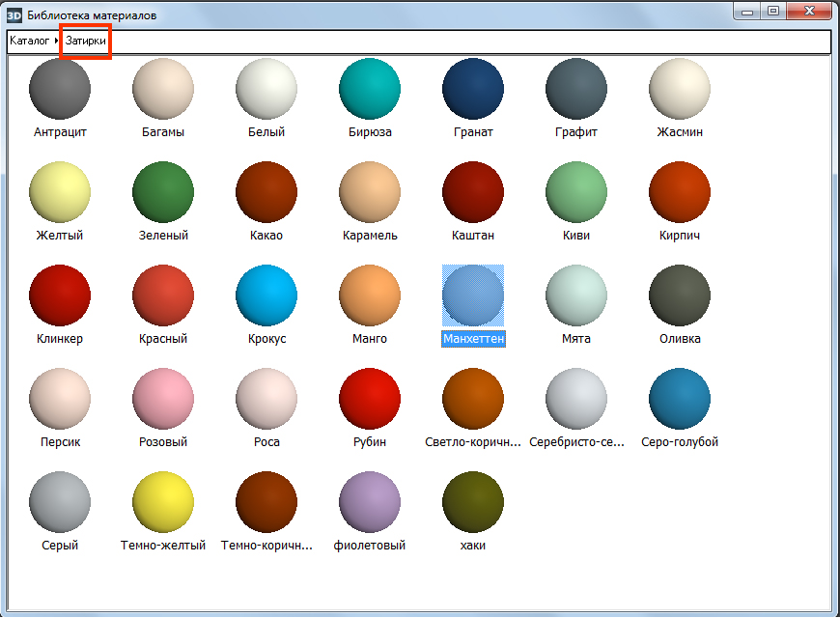Click the Манхеттен label text

[473, 339]
